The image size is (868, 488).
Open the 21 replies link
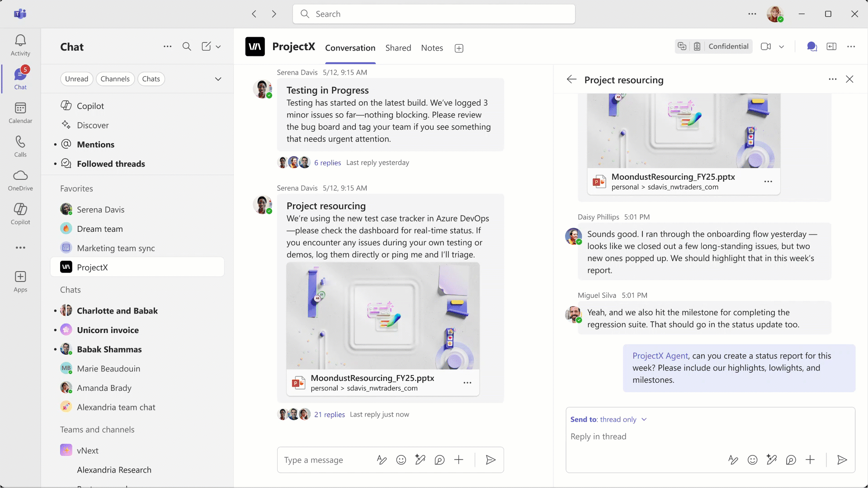[329, 414]
